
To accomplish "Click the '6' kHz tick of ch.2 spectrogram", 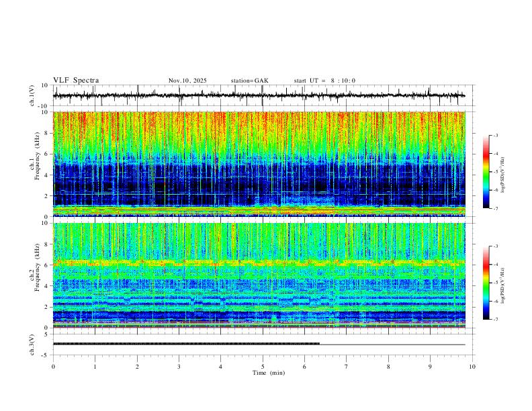I will pyautogui.click(x=46, y=265).
